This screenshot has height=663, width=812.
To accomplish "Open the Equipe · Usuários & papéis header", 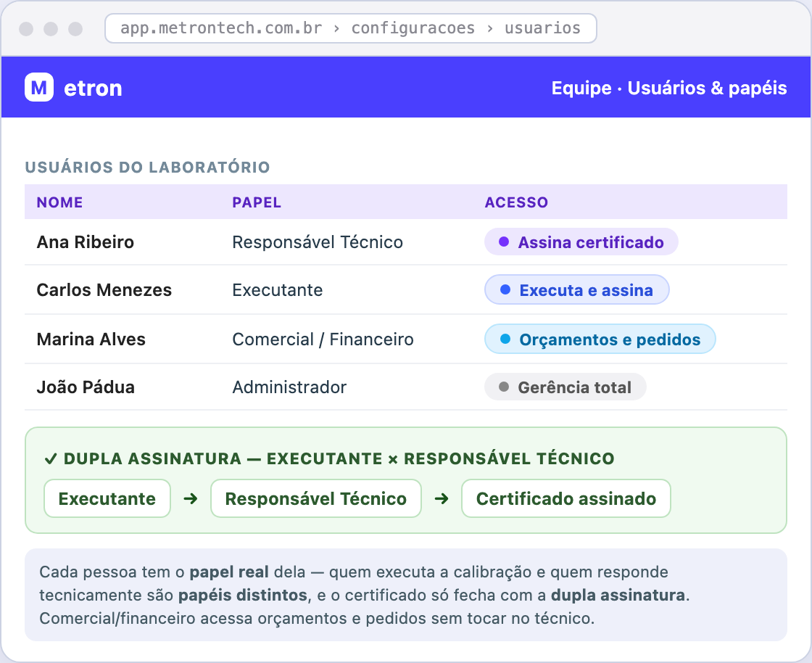I will 668,88.
